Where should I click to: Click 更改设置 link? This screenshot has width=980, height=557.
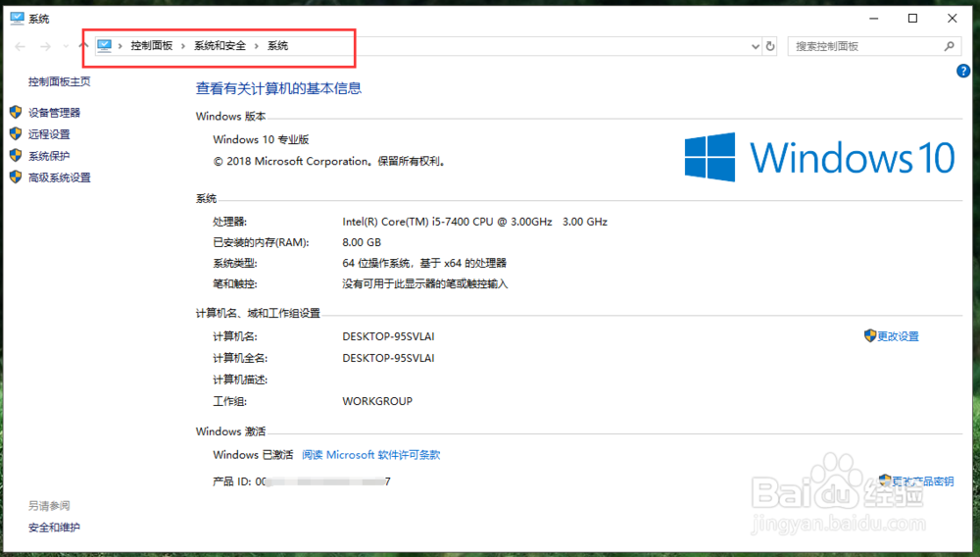pyautogui.click(x=898, y=336)
